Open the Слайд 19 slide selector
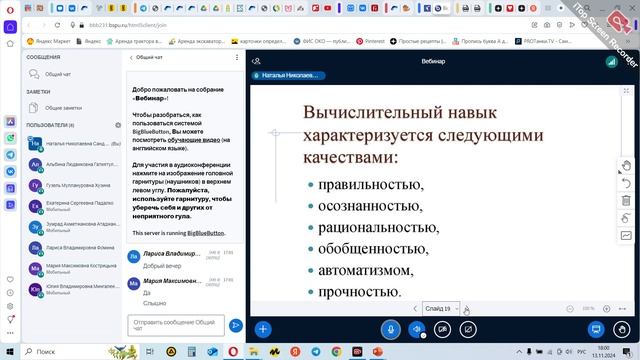Image resolution: width=640 pixels, height=360 pixels. point(441,309)
